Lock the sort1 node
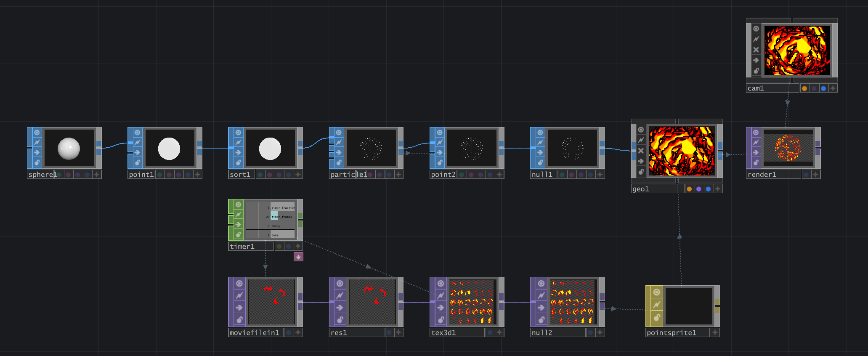 (238, 162)
